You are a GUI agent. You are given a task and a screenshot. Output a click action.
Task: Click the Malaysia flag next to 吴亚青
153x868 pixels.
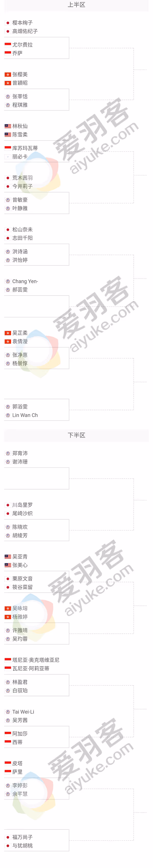[x=8, y=557]
